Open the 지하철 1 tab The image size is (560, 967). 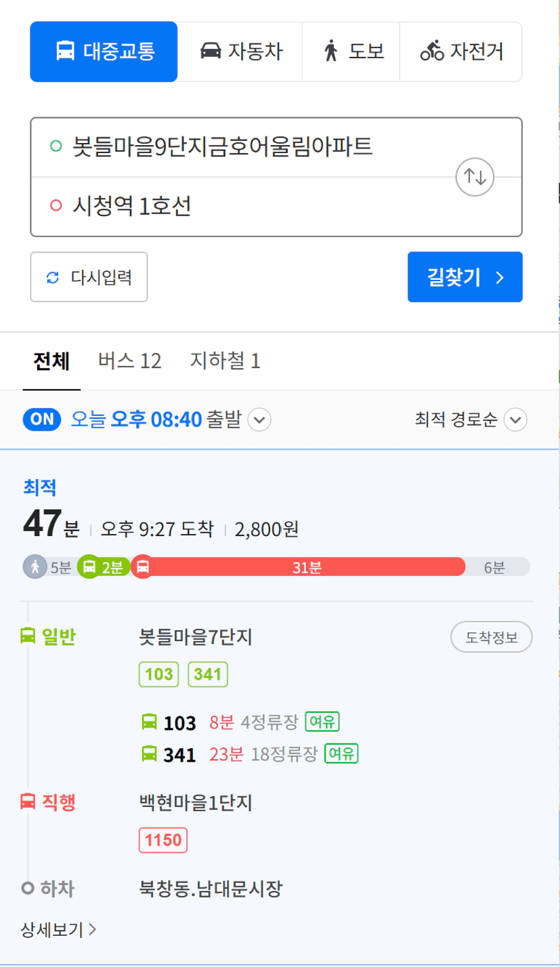225,361
